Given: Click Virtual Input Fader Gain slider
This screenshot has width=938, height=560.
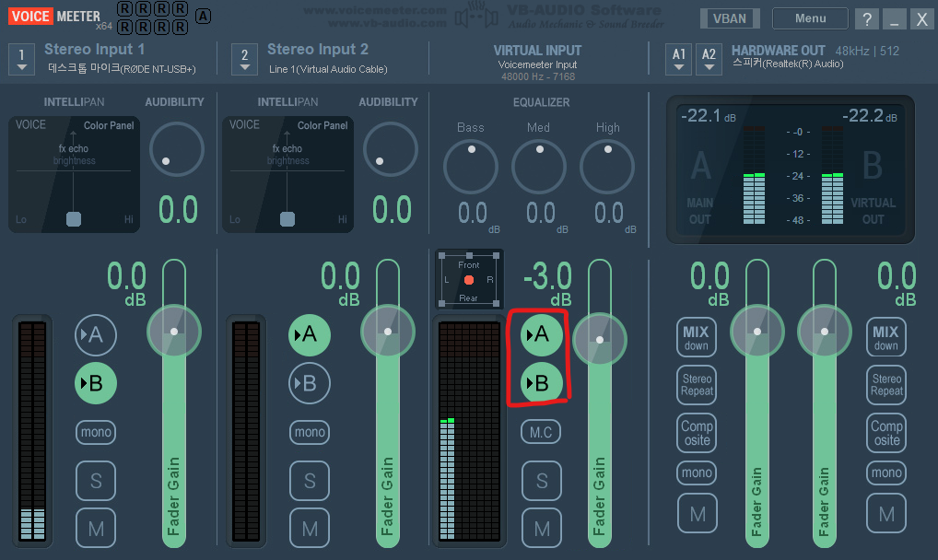Looking at the screenshot, I should click(600, 403).
